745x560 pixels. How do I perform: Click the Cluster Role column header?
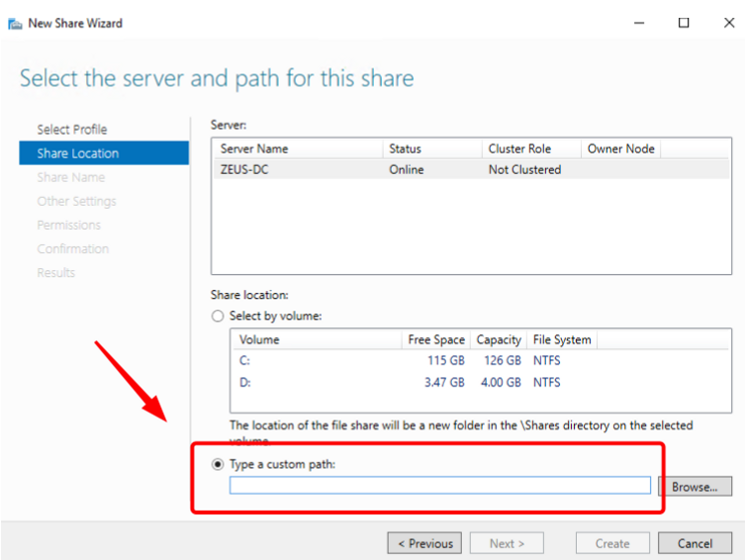coord(519,148)
